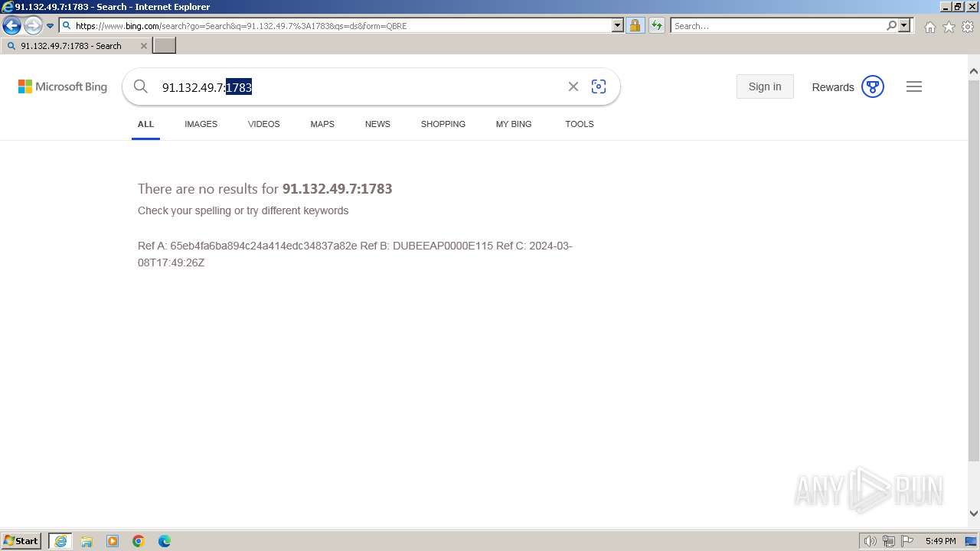
Task: Click the Action Center flag tray icon
Action: point(907,541)
